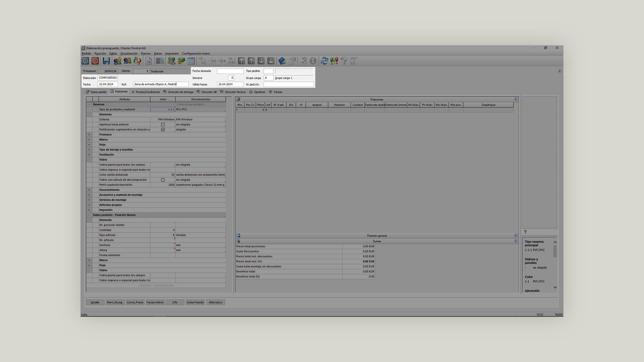Click the Alternativo button
Viewport: 644px width, 362px height.
216,302
